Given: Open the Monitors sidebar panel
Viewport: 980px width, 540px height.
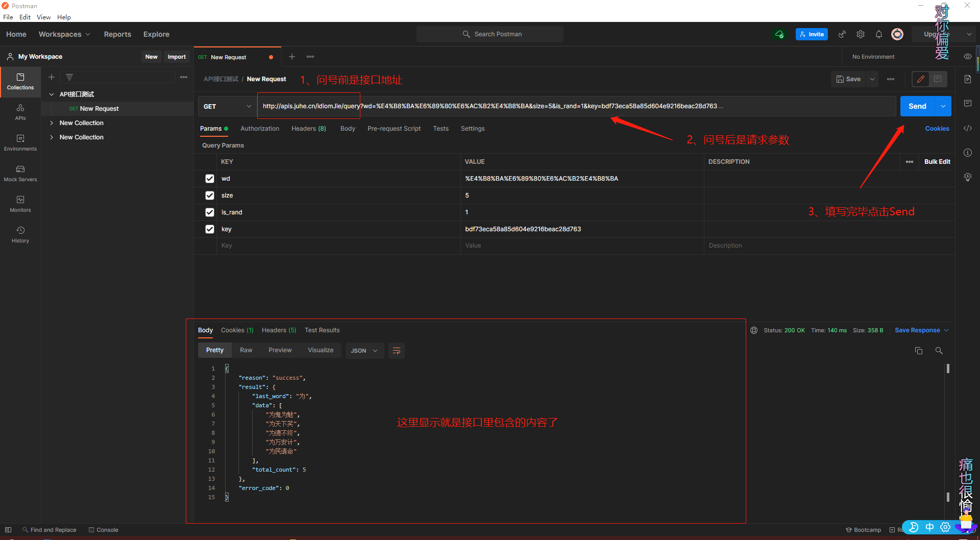Looking at the screenshot, I should pyautogui.click(x=20, y=204).
